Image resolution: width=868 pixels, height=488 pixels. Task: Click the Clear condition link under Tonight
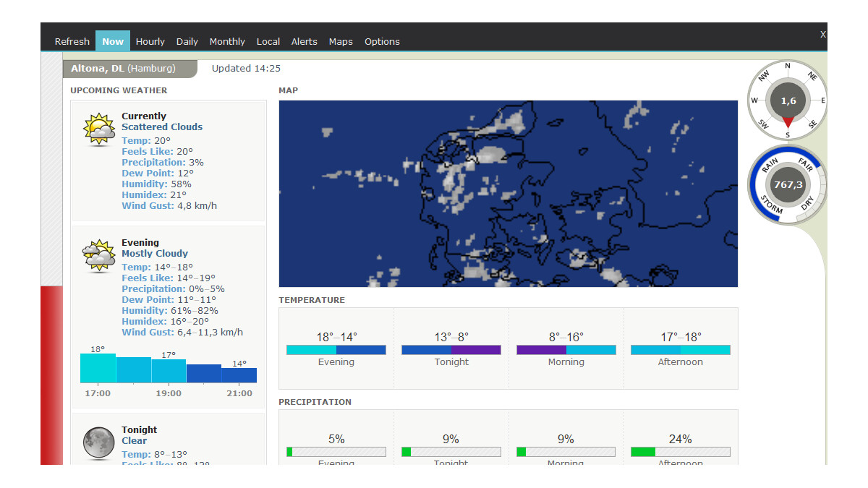coord(135,441)
